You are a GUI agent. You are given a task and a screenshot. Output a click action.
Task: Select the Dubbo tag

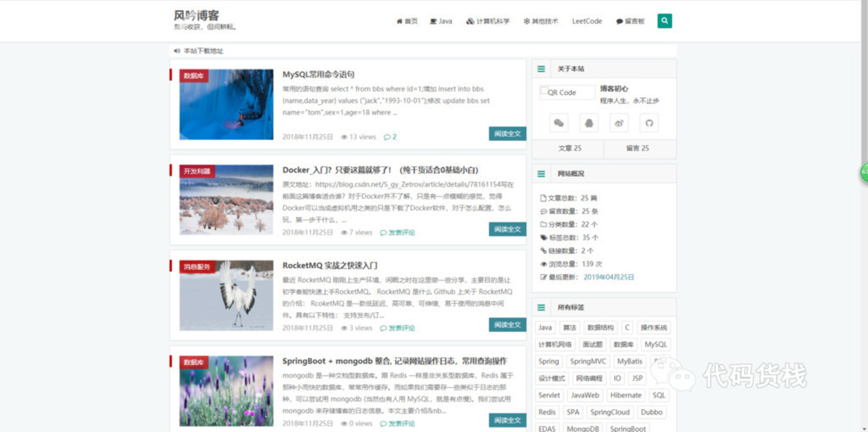tap(652, 412)
